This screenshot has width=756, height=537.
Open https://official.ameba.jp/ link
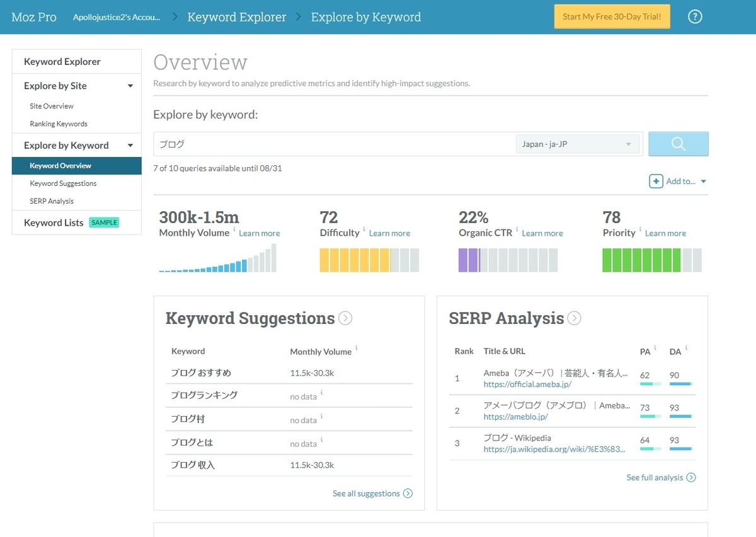click(x=527, y=384)
